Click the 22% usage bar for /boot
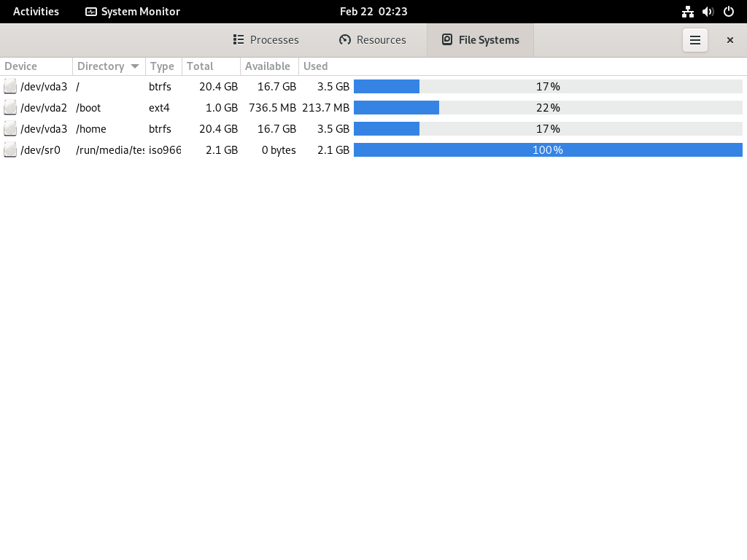This screenshot has width=747, height=560. pos(548,108)
